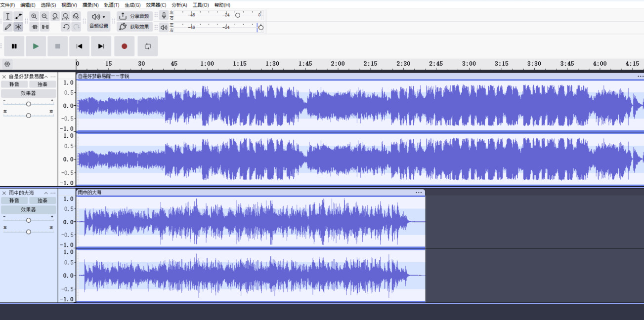
Task: Click the microphone record meter icon
Action: [x=164, y=15]
